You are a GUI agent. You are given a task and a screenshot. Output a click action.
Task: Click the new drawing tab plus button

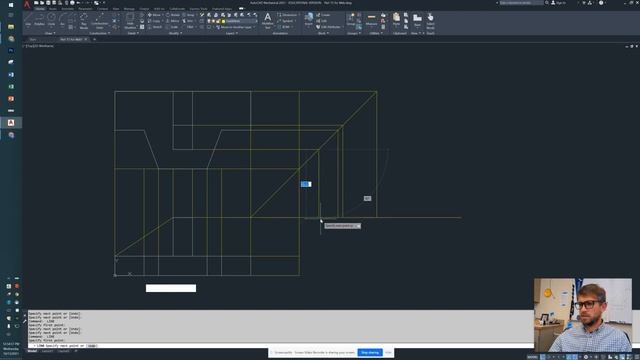coord(94,40)
